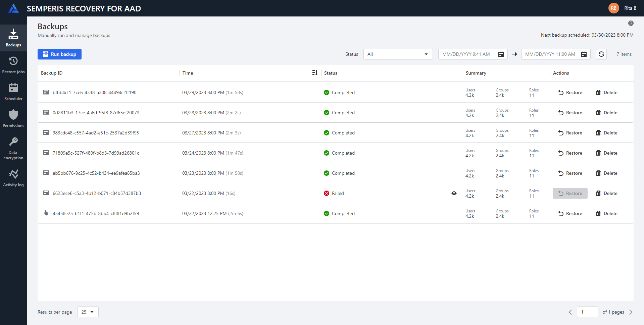Show error details via the eye icon
The height and width of the screenshot is (325, 644).
tap(454, 193)
